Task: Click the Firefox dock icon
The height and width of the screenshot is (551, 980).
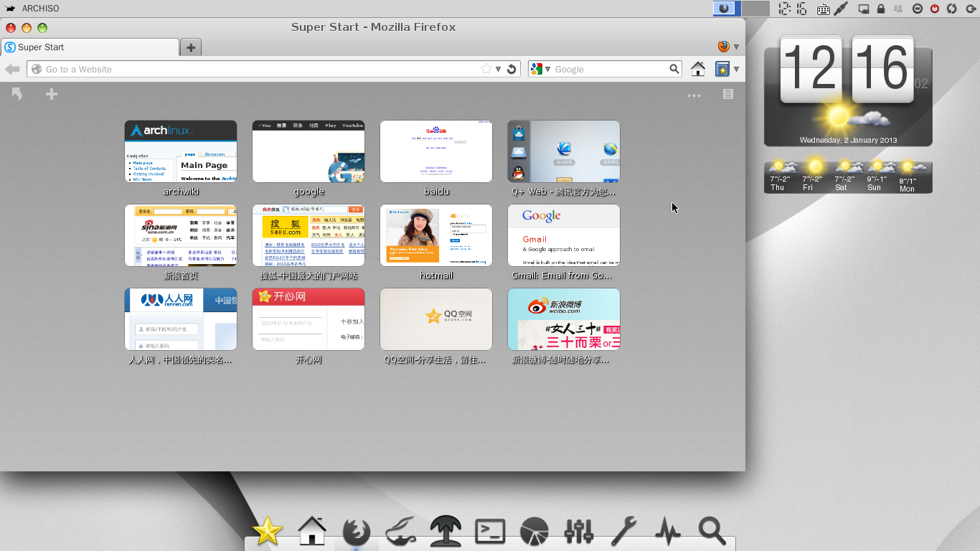Action: [357, 532]
